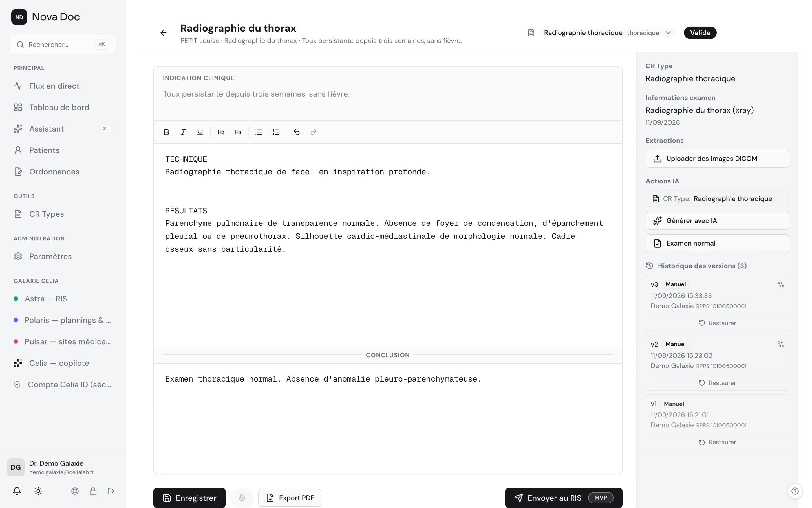Open the Assistant page
This screenshot has width=812, height=508.
[63, 129]
